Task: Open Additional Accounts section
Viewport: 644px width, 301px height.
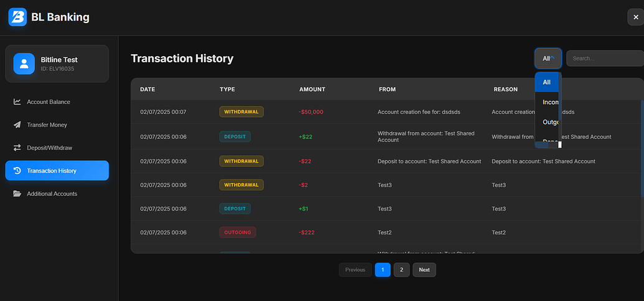Action: [x=57, y=194]
